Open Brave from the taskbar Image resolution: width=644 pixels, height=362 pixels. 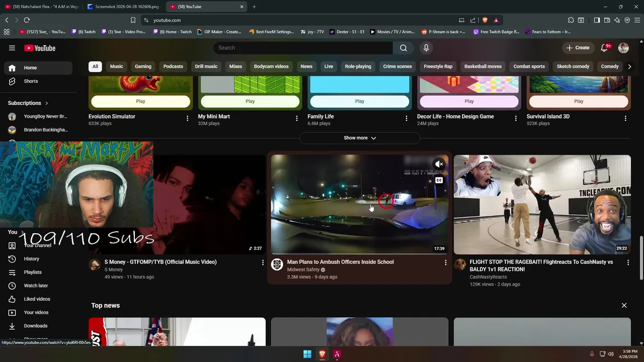click(323, 354)
